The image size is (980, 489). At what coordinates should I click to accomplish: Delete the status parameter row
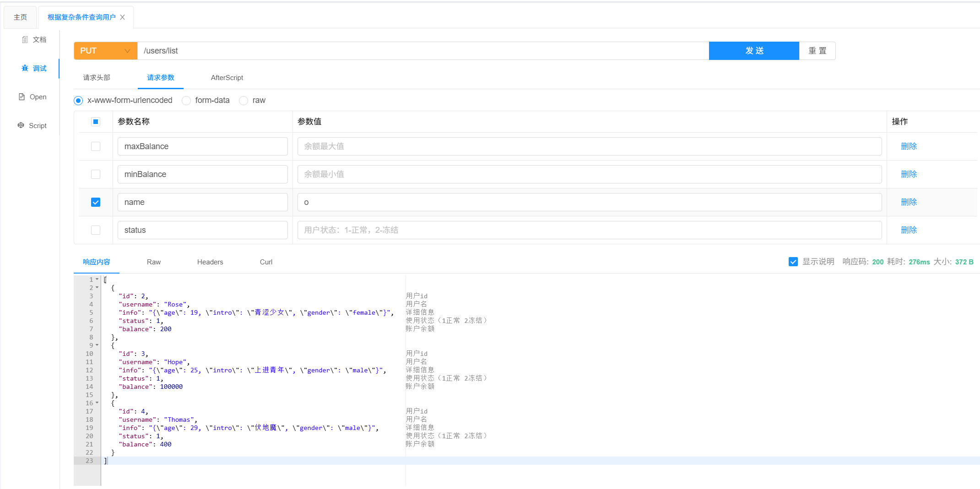(x=909, y=230)
